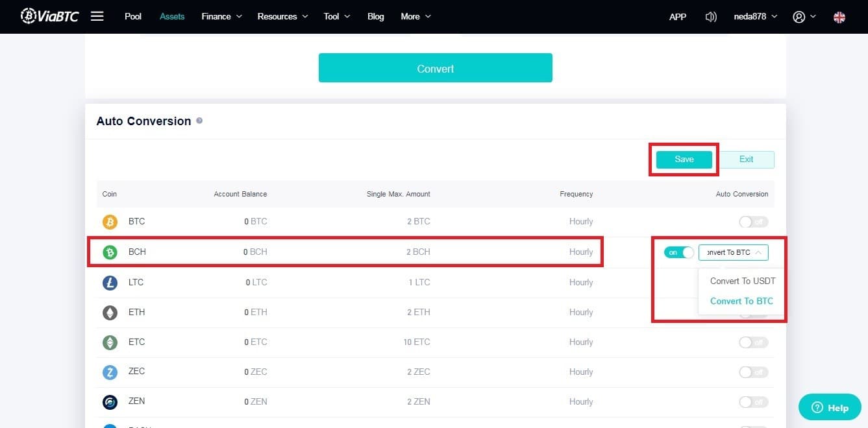The image size is (868, 428).
Task: Click the large Convert button
Action: 435,68
